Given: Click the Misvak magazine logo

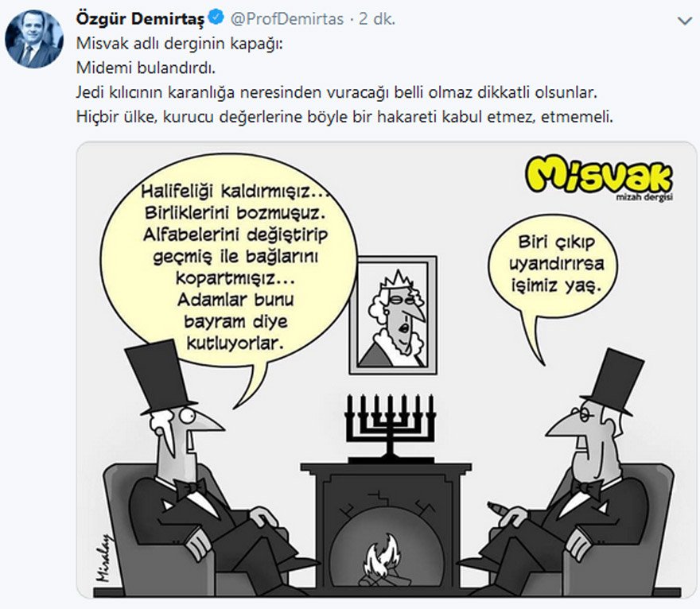Looking at the screenshot, I should point(599,176).
